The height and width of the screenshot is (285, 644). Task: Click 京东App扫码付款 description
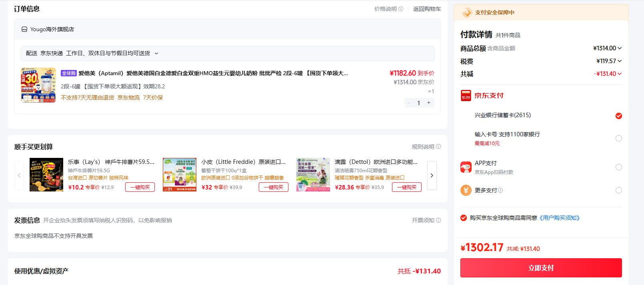pos(494,172)
